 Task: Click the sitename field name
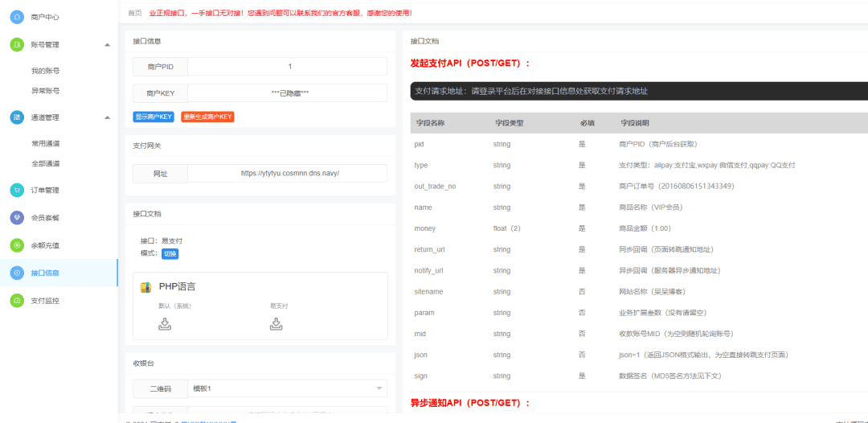click(x=428, y=291)
